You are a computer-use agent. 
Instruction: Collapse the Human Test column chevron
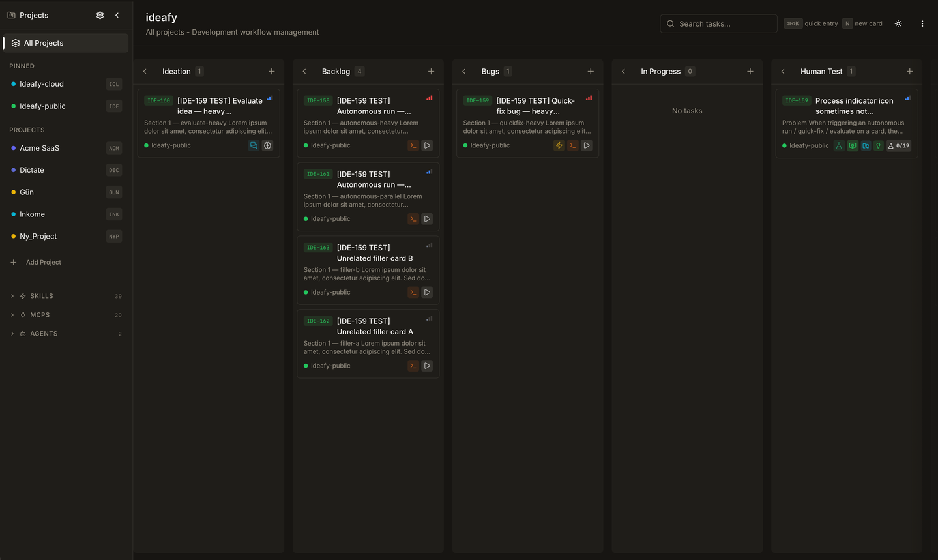click(x=783, y=72)
